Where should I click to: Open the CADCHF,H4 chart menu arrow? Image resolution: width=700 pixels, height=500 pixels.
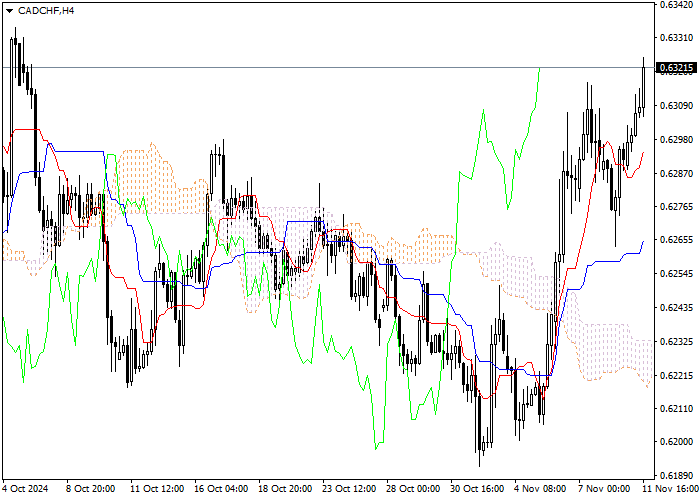[x=9, y=11]
